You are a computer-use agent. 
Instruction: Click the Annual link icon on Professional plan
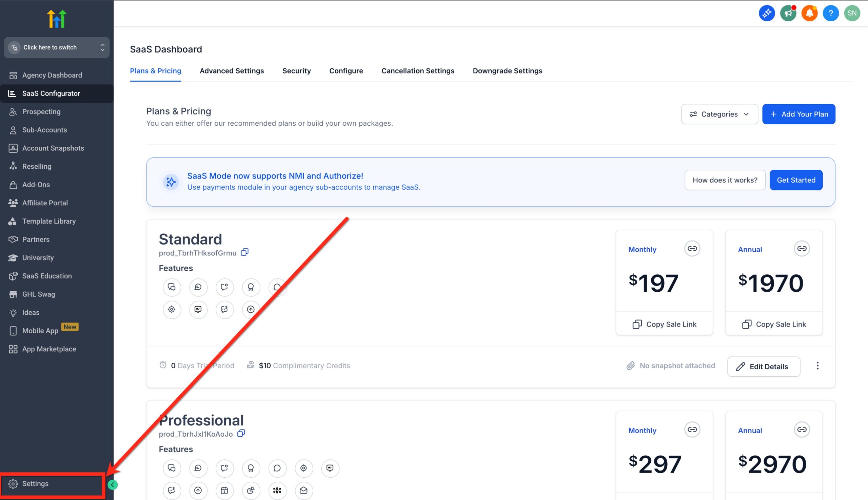tap(802, 429)
